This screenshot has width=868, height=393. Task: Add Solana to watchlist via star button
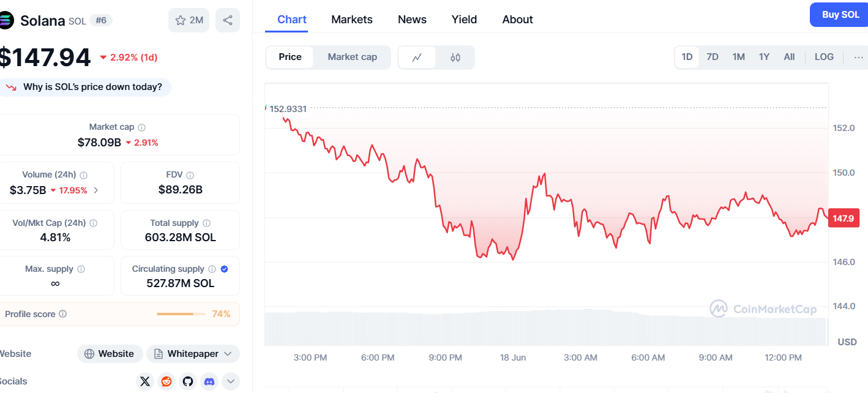point(189,20)
